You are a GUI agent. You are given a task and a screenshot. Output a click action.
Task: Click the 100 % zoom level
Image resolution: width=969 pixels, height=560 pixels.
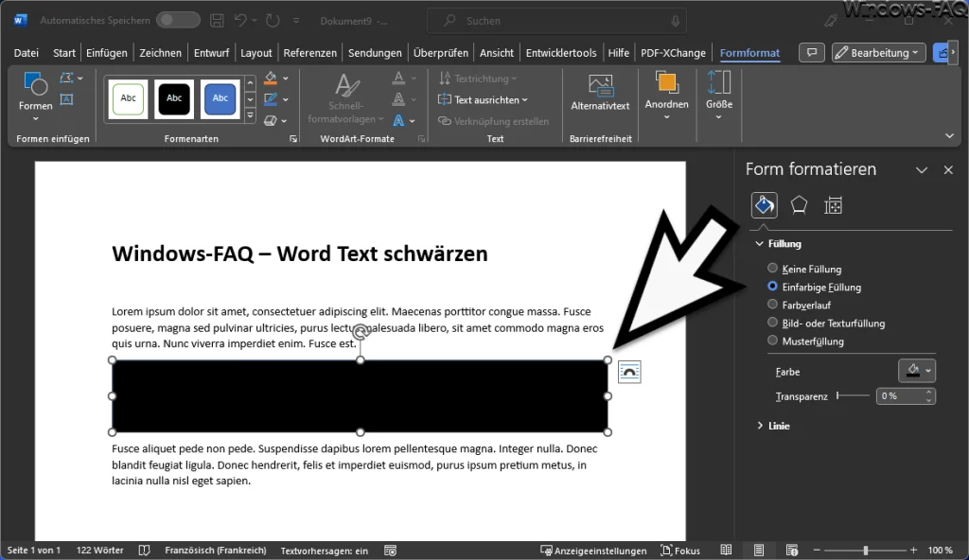940,551
